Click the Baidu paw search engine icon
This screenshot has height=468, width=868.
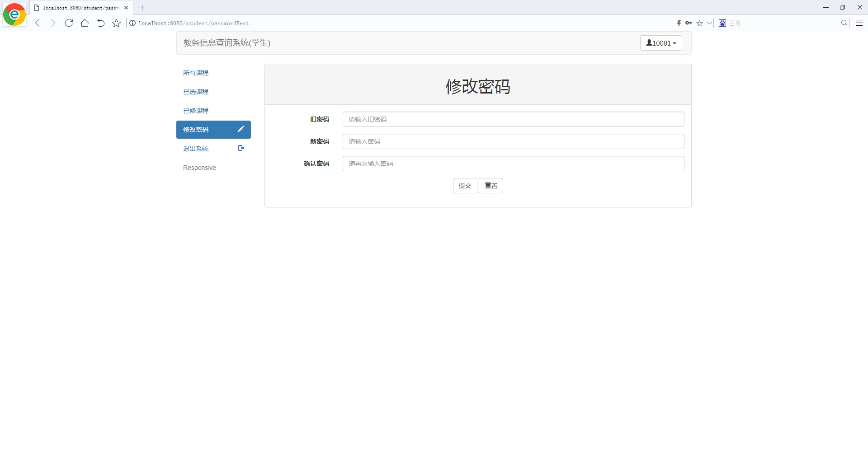point(722,23)
